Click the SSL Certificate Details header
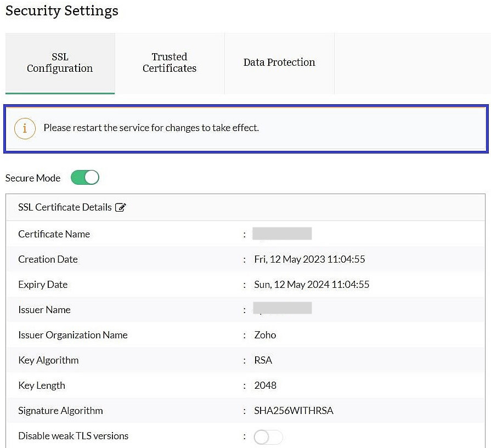Viewport: 491px width, 448px height. pyautogui.click(x=64, y=207)
